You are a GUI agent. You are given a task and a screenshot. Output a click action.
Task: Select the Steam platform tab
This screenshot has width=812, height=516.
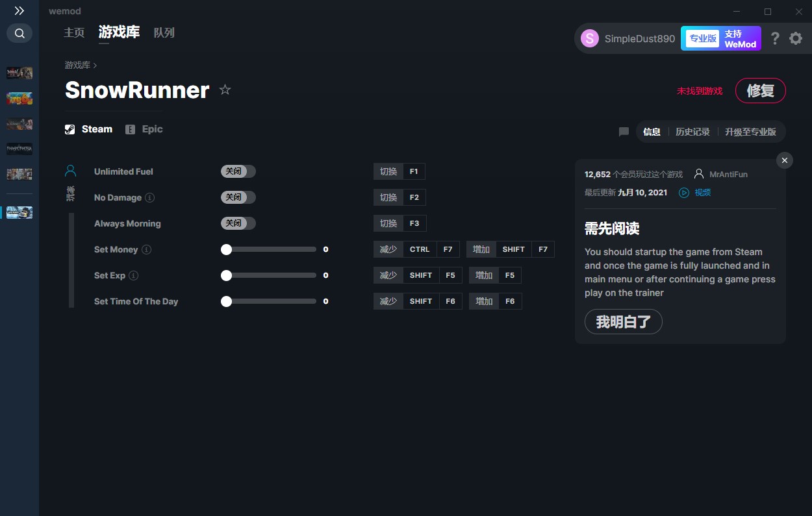pyautogui.click(x=89, y=129)
